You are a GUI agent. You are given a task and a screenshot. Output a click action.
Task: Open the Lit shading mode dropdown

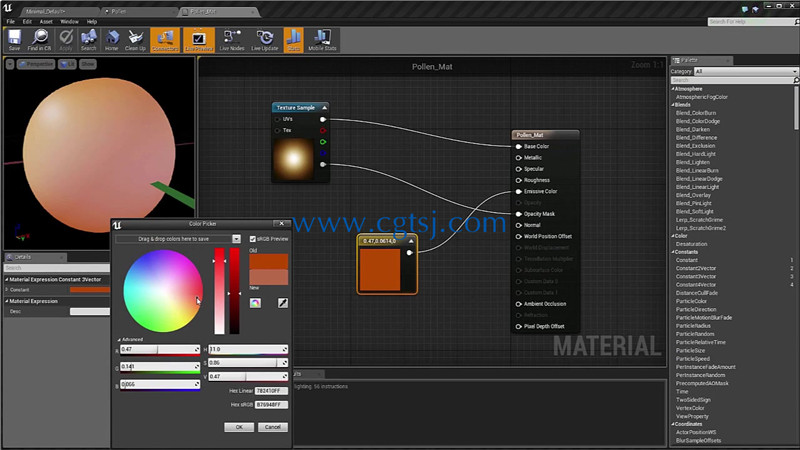(67, 64)
